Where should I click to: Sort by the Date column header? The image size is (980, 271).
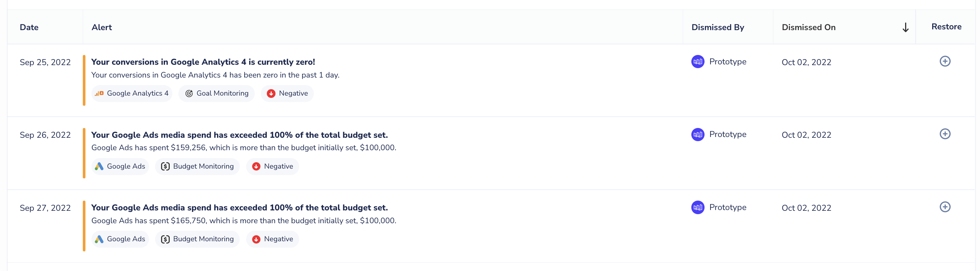(x=29, y=27)
